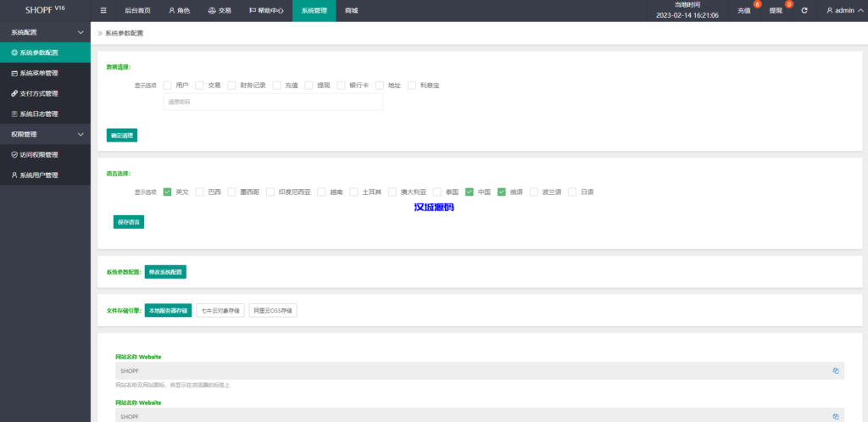868x422 pixels.
Task: Open the 后台首页 top menu
Action: pos(137,11)
